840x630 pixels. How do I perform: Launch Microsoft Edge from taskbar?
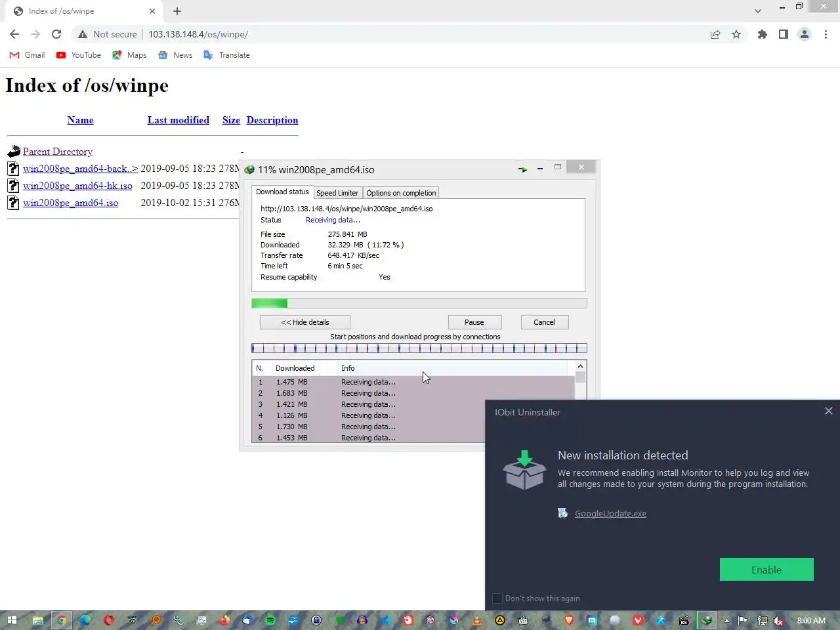click(85, 620)
